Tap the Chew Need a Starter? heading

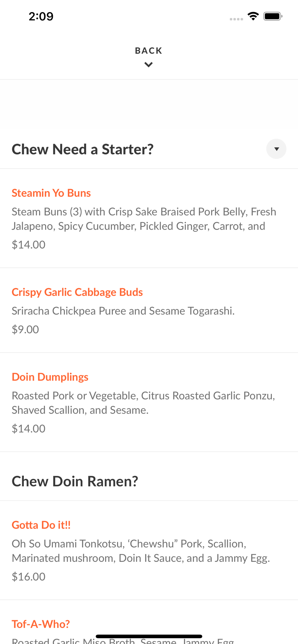coord(83,149)
